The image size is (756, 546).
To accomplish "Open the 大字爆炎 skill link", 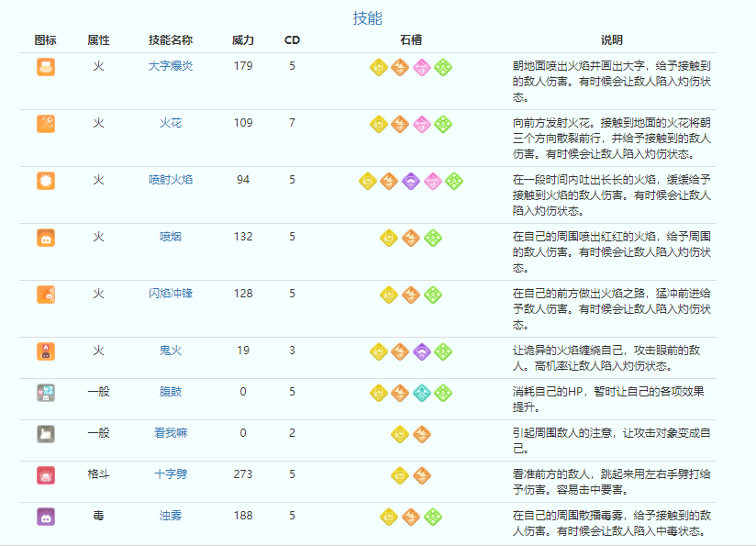I will click(171, 66).
